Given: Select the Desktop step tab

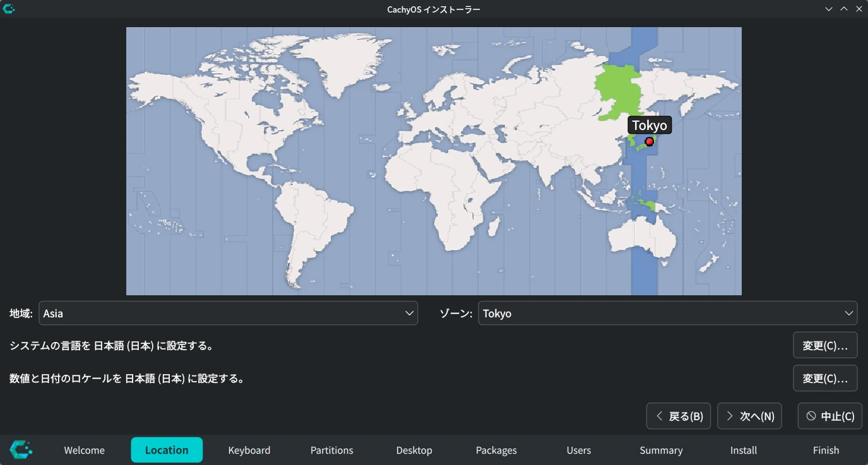Looking at the screenshot, I should tap(414, 450).
